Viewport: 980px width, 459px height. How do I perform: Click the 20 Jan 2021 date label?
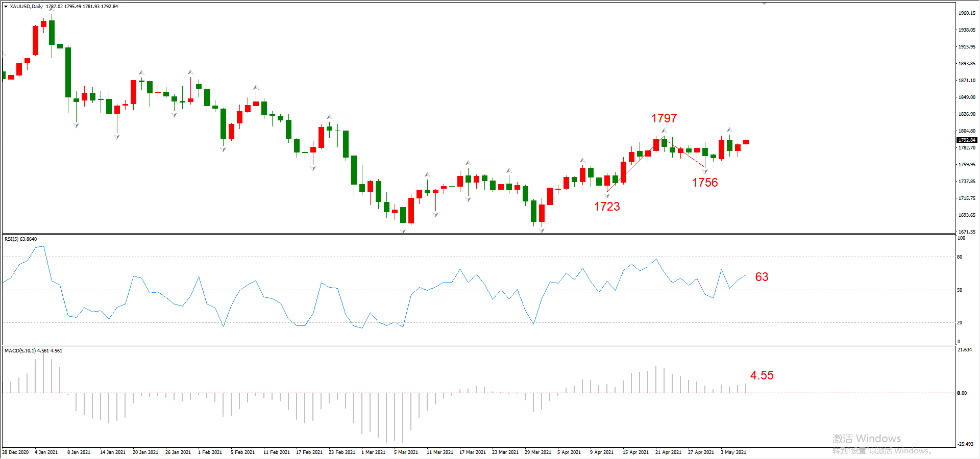[x=145, y=452]
